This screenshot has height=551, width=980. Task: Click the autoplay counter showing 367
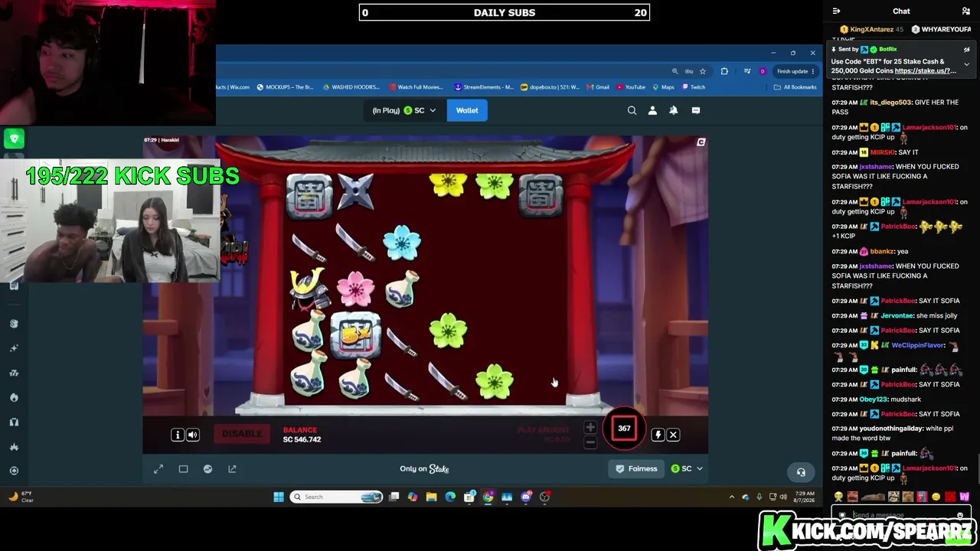624,429
